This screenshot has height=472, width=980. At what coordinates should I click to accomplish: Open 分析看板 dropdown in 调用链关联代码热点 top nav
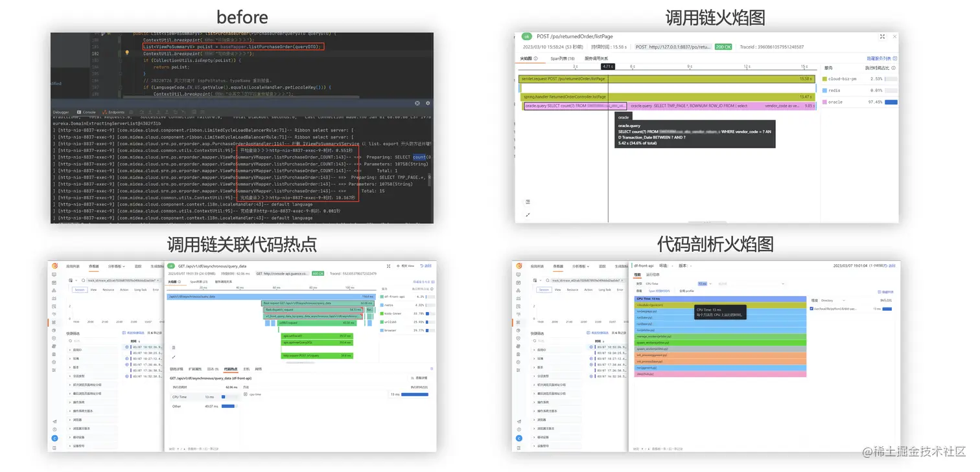117,266
